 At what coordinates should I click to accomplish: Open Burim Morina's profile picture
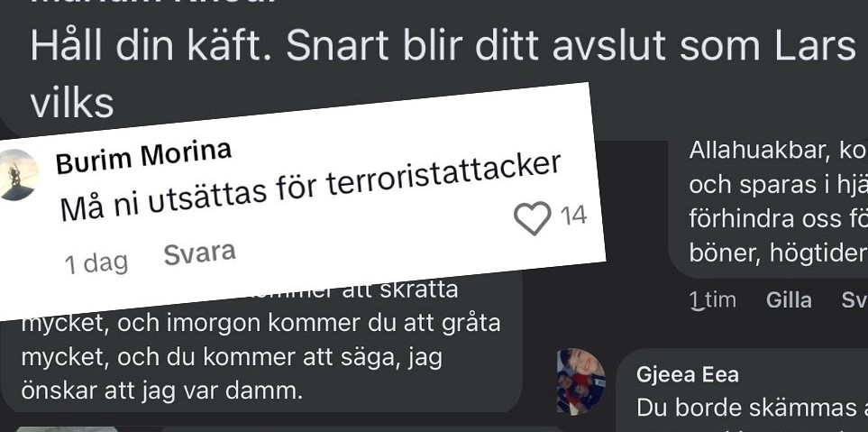pos(17,174)
